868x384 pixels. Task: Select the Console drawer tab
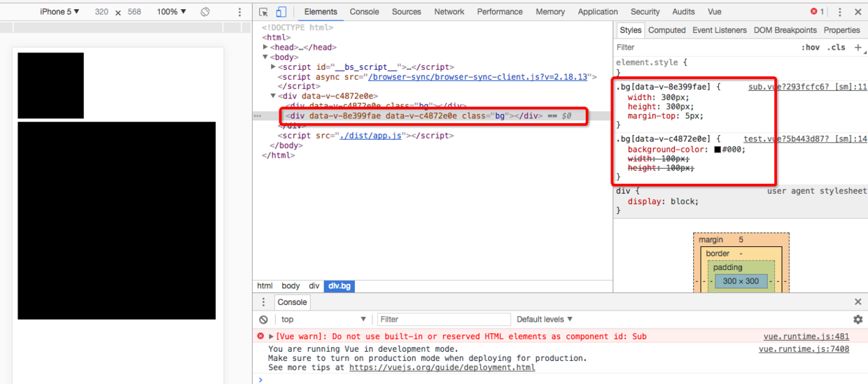292,302
